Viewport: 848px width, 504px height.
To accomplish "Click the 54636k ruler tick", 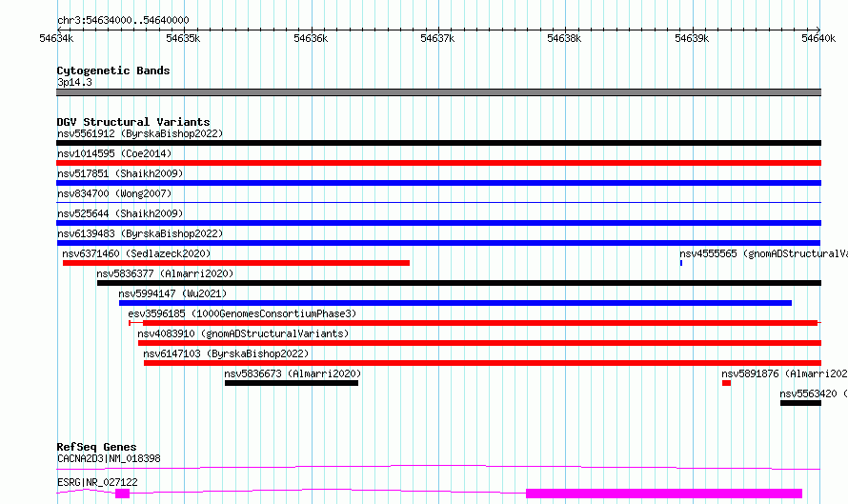I will point(311,38).
